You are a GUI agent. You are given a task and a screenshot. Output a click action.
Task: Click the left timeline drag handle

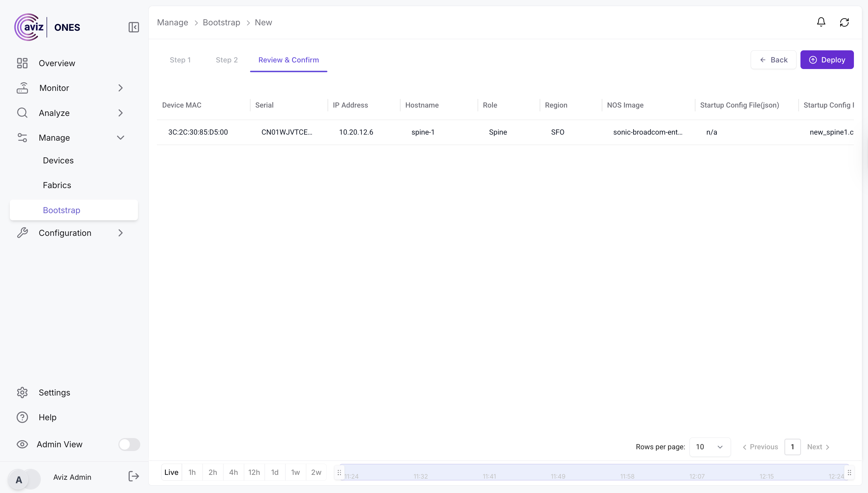tap(339, 472)
